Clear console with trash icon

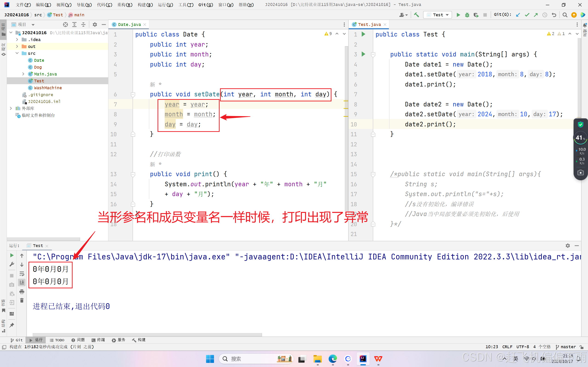pos(22,300)
